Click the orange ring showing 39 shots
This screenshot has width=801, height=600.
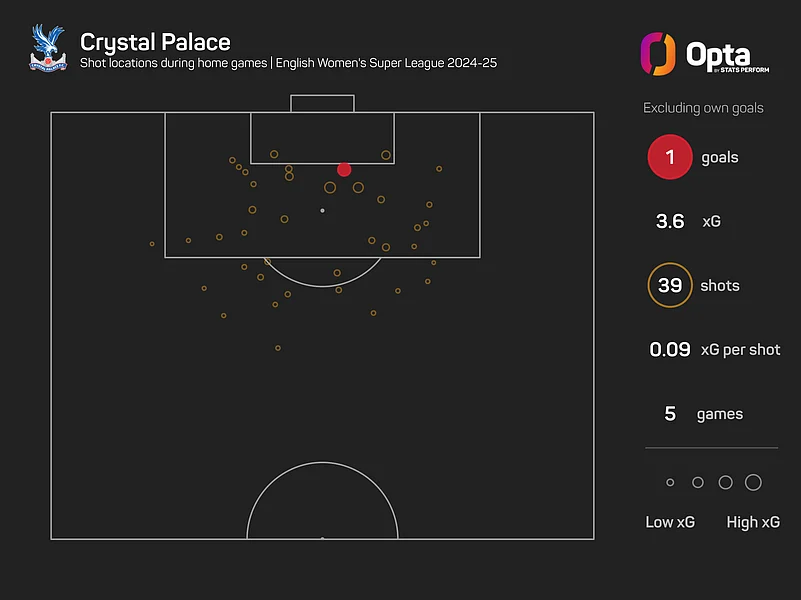point(669,286)
